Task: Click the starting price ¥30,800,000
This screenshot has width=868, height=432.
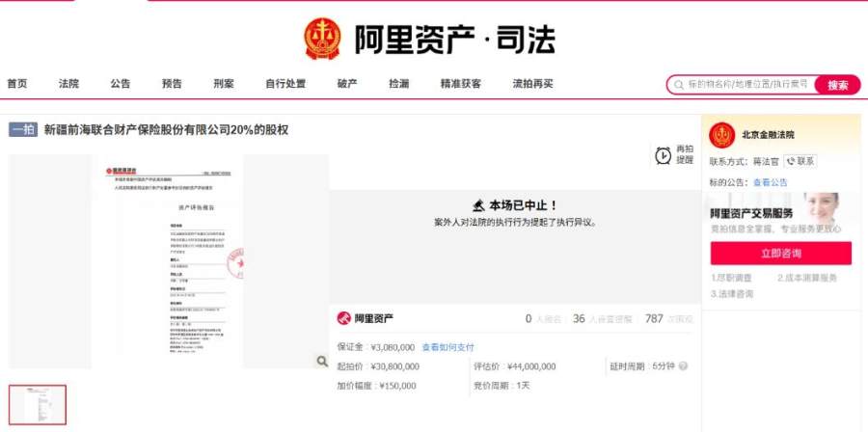Action: point(394,366)
